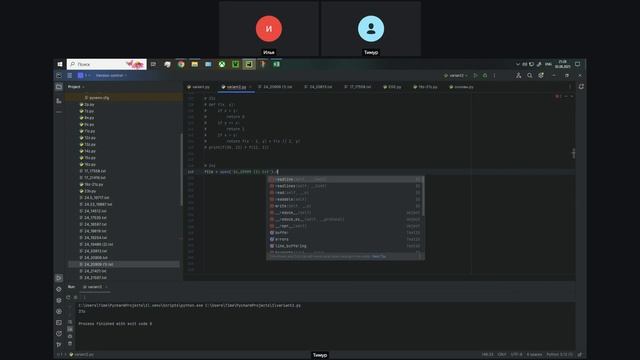Click the Debug bug icon in toolbar

pos(485,76)
